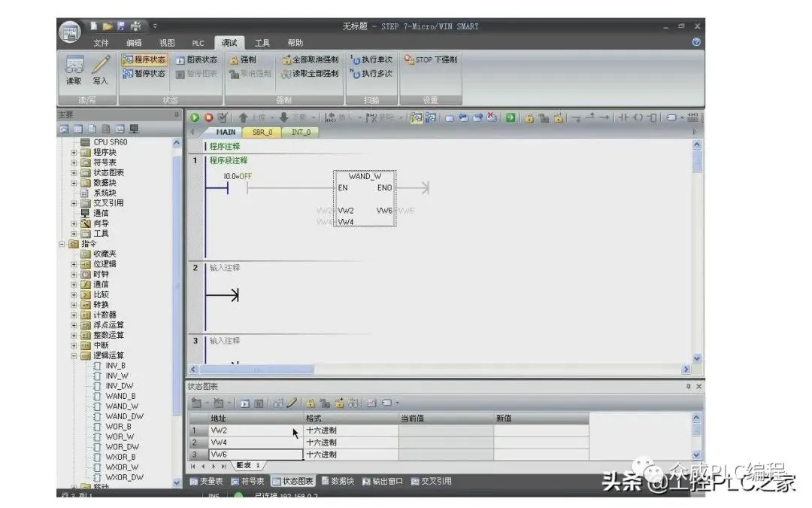Click the Help question mark icon
Viewport: 812px width, 508px height.
tap(696, 42)
